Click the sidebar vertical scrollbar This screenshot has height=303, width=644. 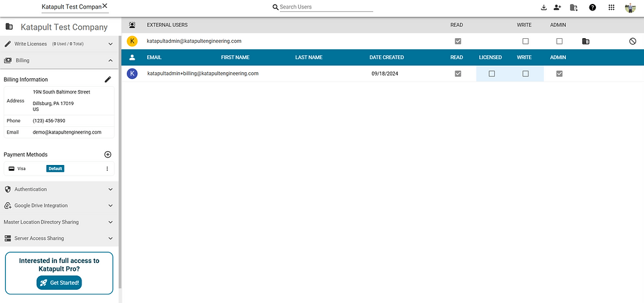(120, 162)
